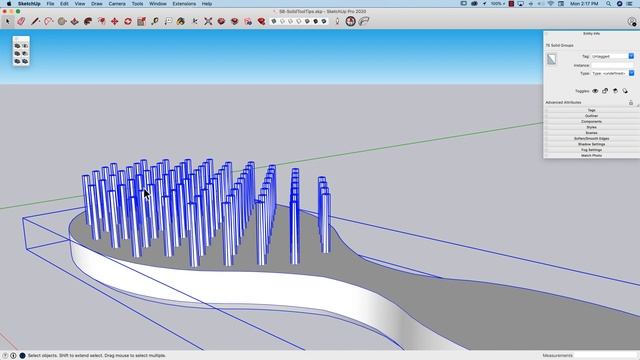Open the File menu

coord(50,4)
